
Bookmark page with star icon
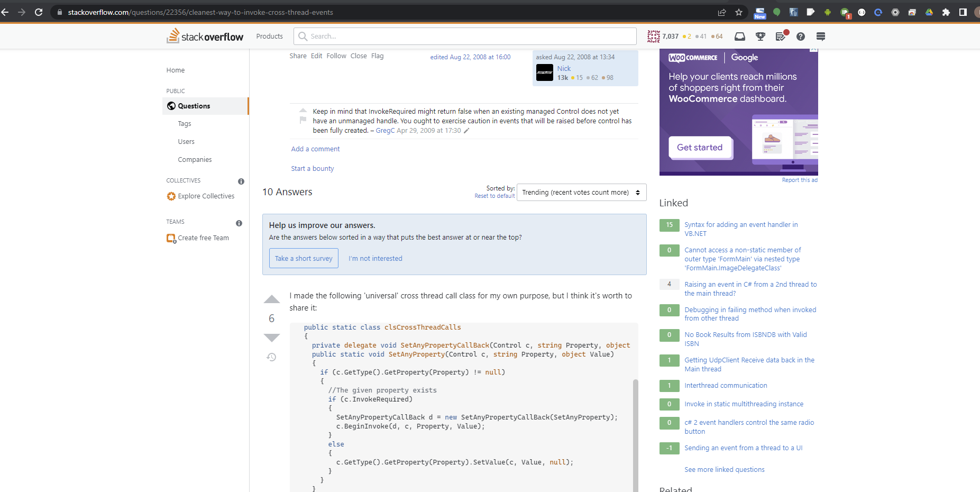pos(739,12)
